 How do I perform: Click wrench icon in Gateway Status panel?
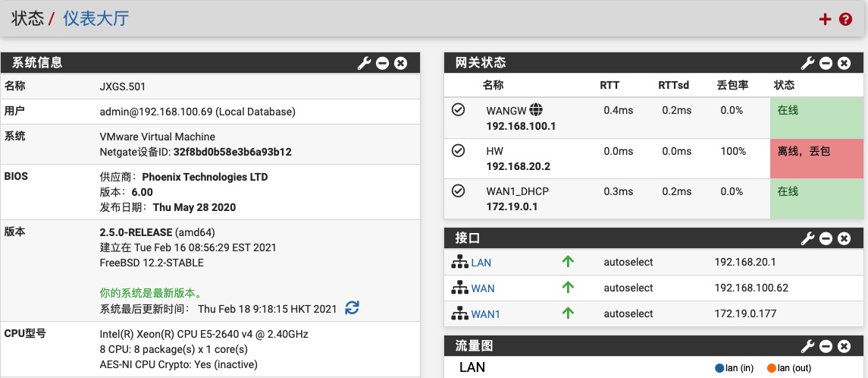808,63
